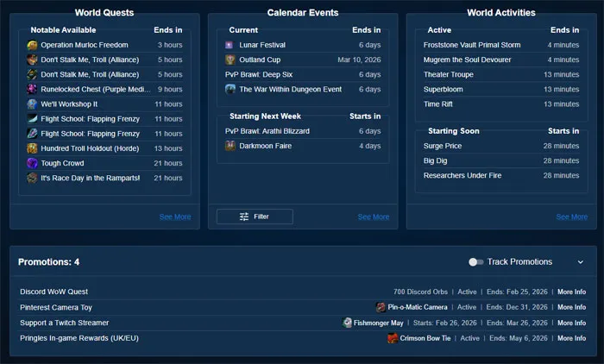Open See More under World Quests
This screenshot has width=604, height=364.
[175, 217]
